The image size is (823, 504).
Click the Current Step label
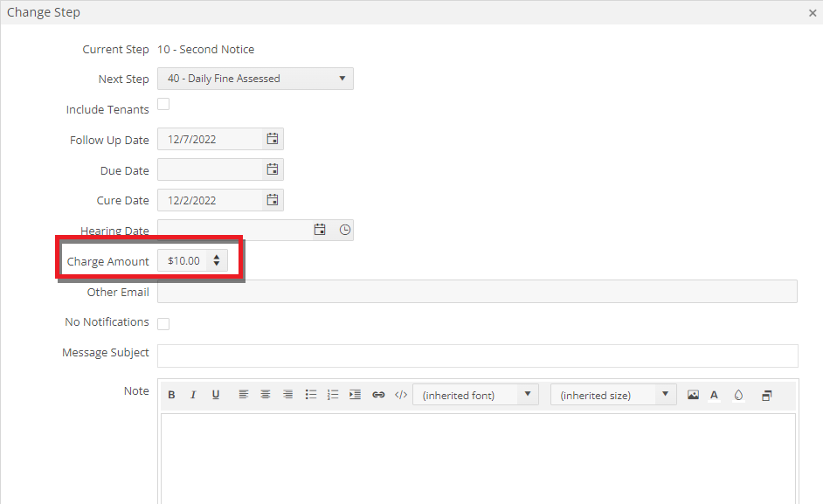coord(115,49)
